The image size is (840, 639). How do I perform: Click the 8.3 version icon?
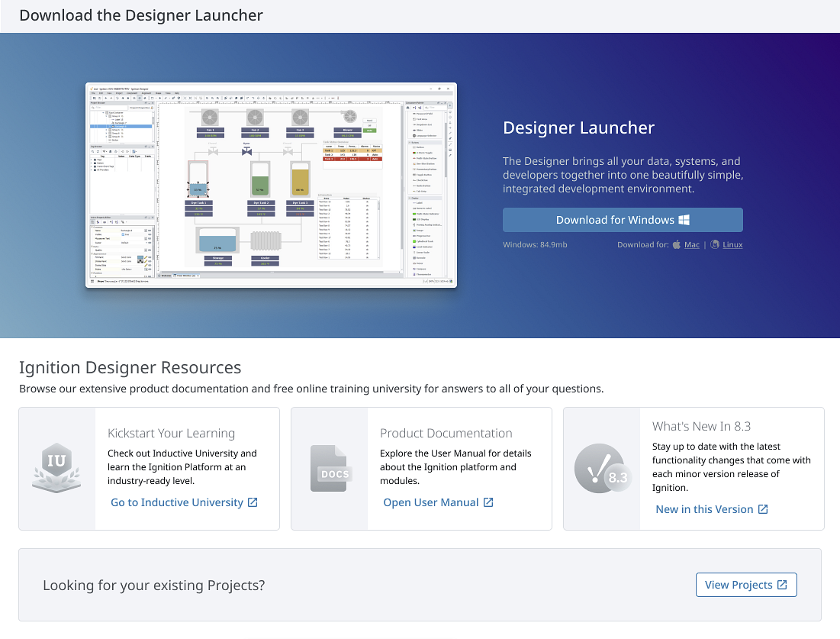[x=602, y=469]
